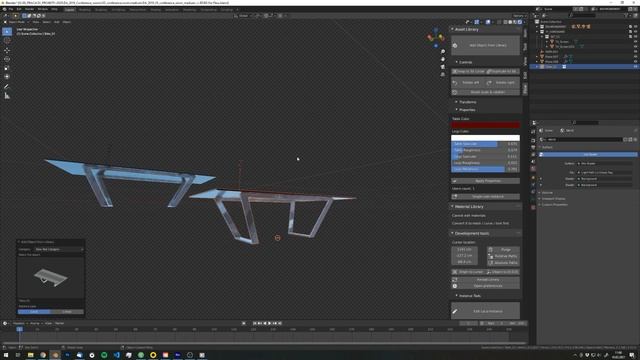Open the Tool sidebar tab

click(x=525, y=47)
